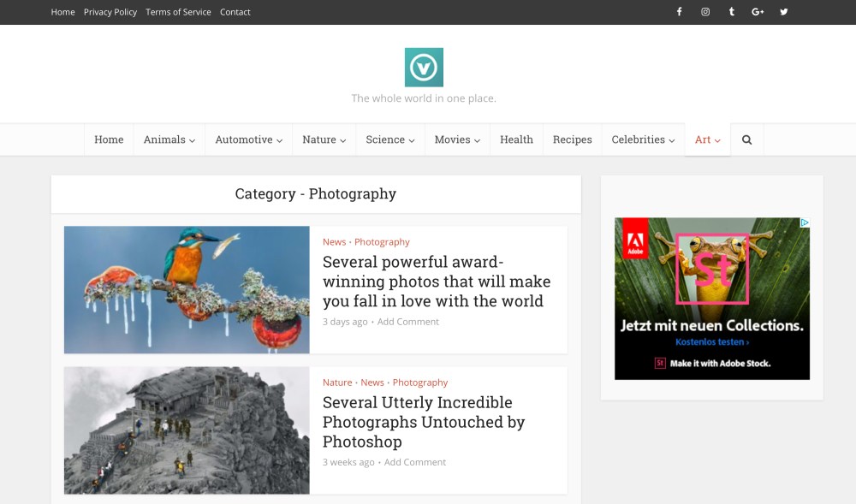Open the Privacy Policy link
856x504 pixels.
(110, 12)
